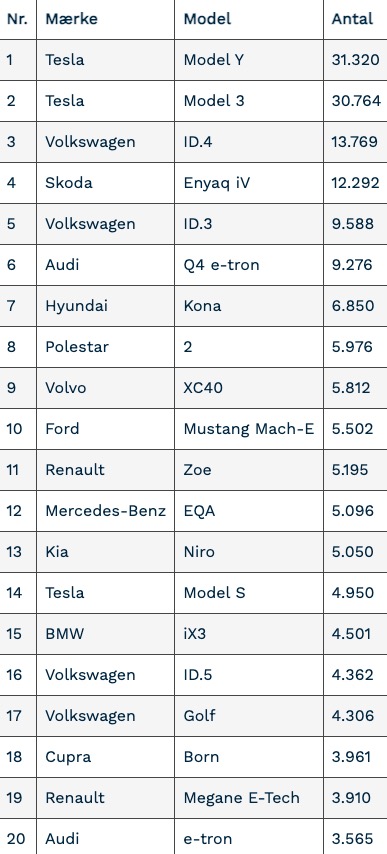Click the Model column header
Screen dimensions: 387x854
(x=249, y=19)
